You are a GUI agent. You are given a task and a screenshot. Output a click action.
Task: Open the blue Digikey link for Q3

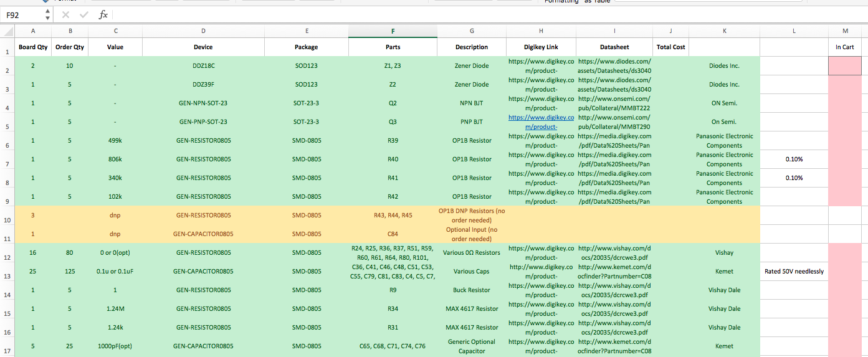click(541, 121)
